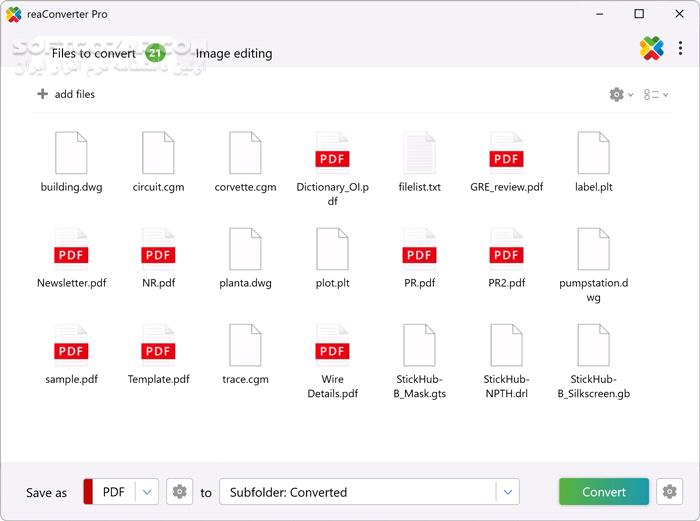Switch to the Image editing tab
The width and height of the screenshot is (700, 521).
pyautogui.click(x=234, y=53)
